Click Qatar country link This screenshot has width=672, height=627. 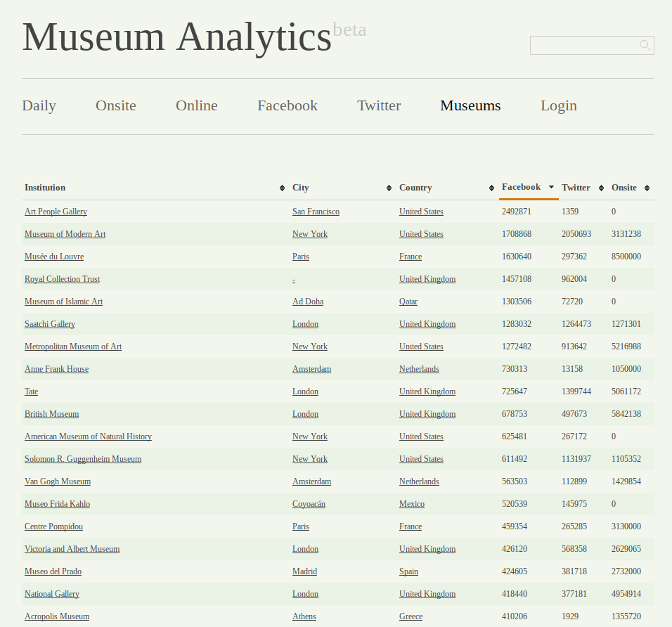(408, 302)
